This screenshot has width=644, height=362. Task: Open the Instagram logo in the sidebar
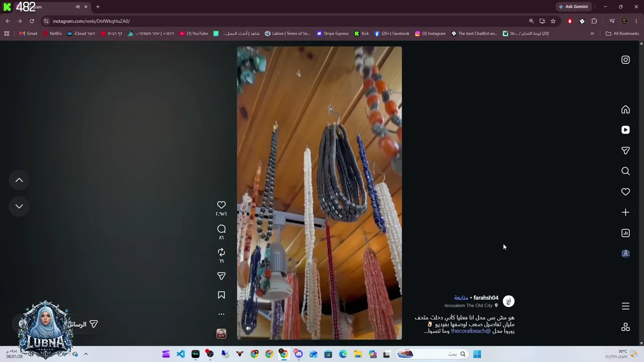(x=625, y=60)
